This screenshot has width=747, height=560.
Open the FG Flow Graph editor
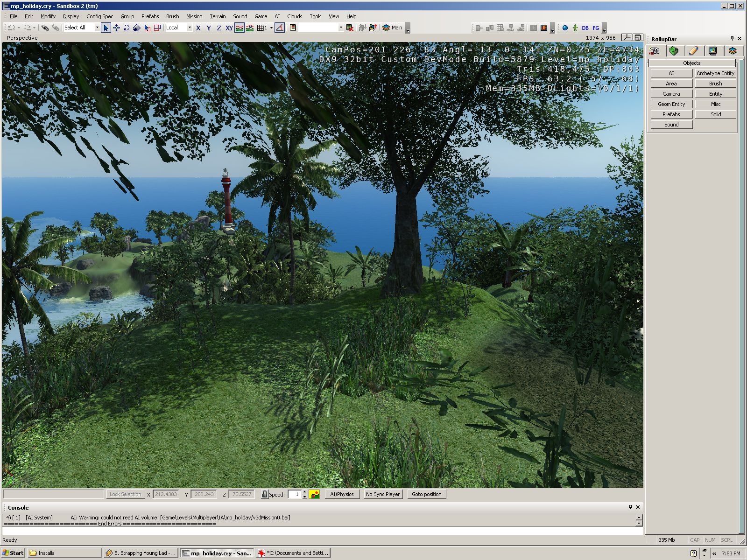click(596, 28)
